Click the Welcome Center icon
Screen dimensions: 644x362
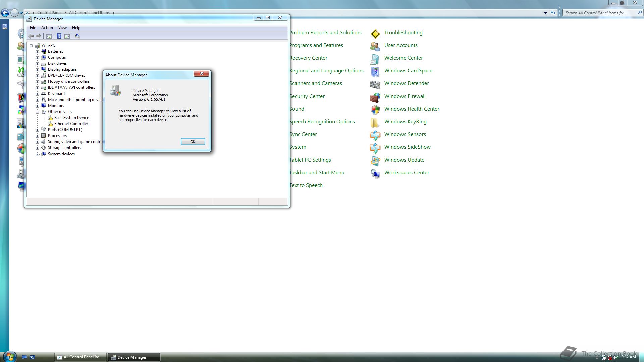click(375, 59)
